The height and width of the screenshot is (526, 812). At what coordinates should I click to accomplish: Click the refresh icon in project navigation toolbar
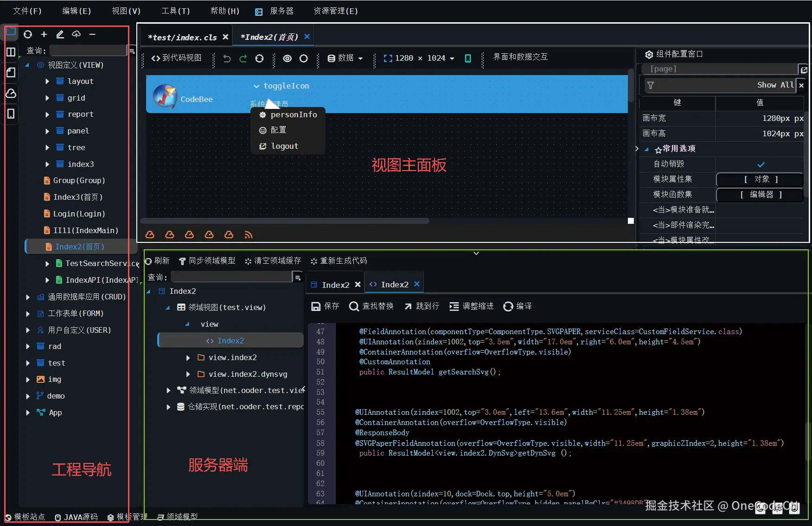(28, 34)
